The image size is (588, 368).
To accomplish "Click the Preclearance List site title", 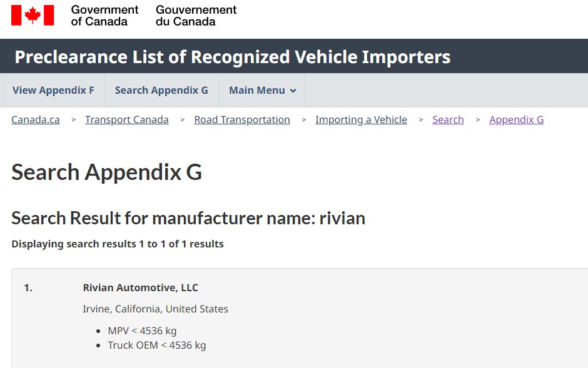I will pos(232,57).
